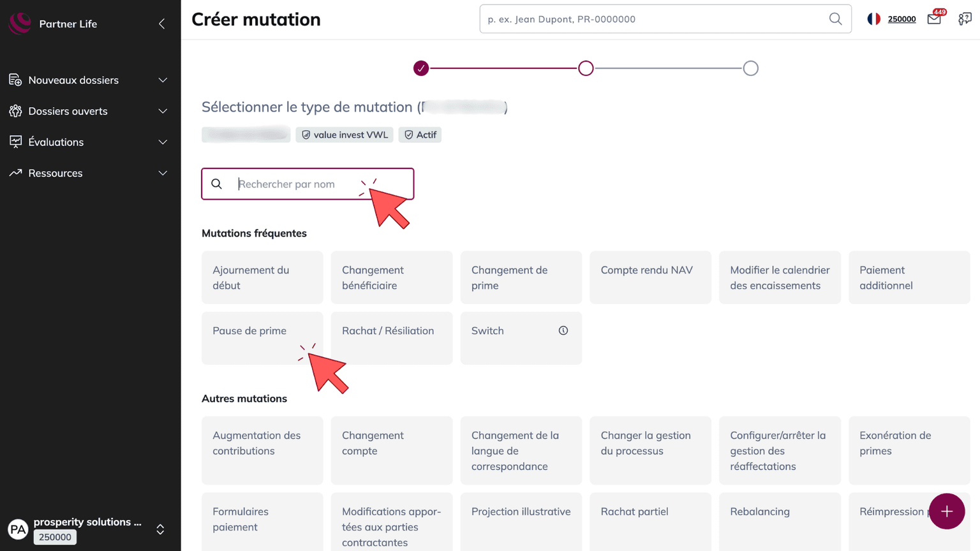This screenshot has width=980, height=551.
Task: Open the Évaluations sidebar menu
Action: pos(88,142)
